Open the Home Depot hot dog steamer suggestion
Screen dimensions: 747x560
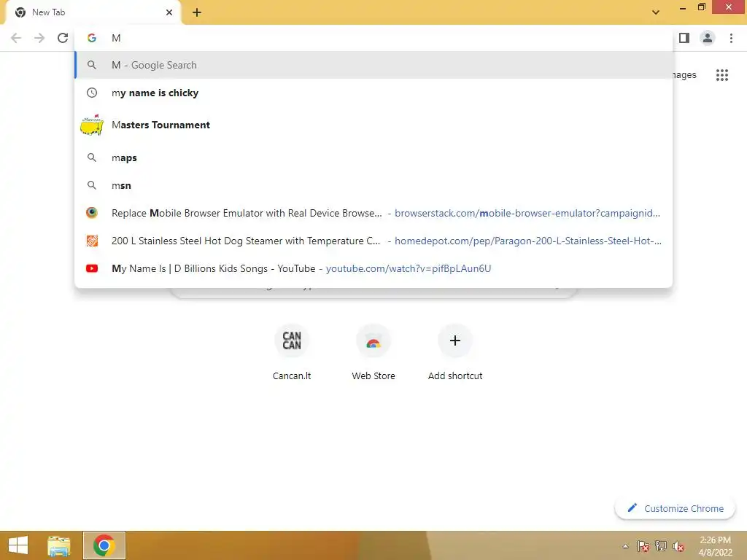click(373, 241)
